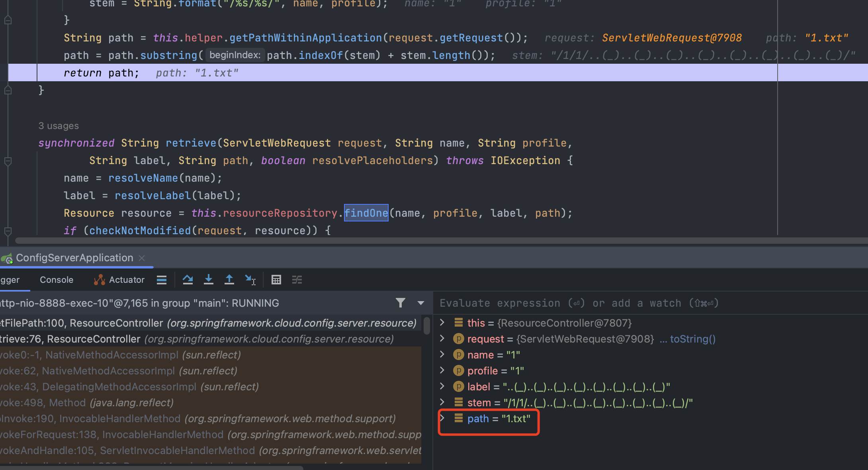Viewport: 868px width, 470px height.
Task: Click the Trace Current Stream Chain icon
Action: (297, 280)
